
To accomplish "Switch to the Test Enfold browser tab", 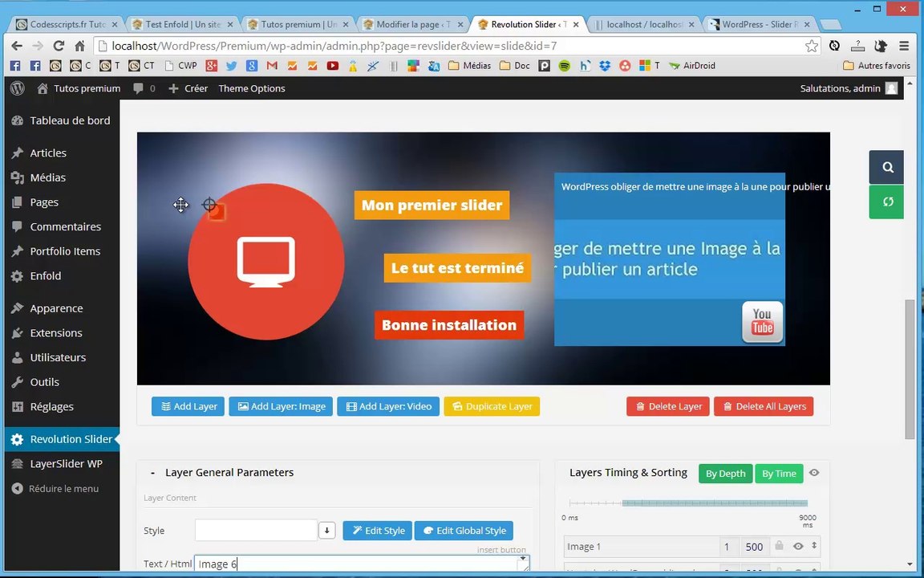I will tap(182, 24).
